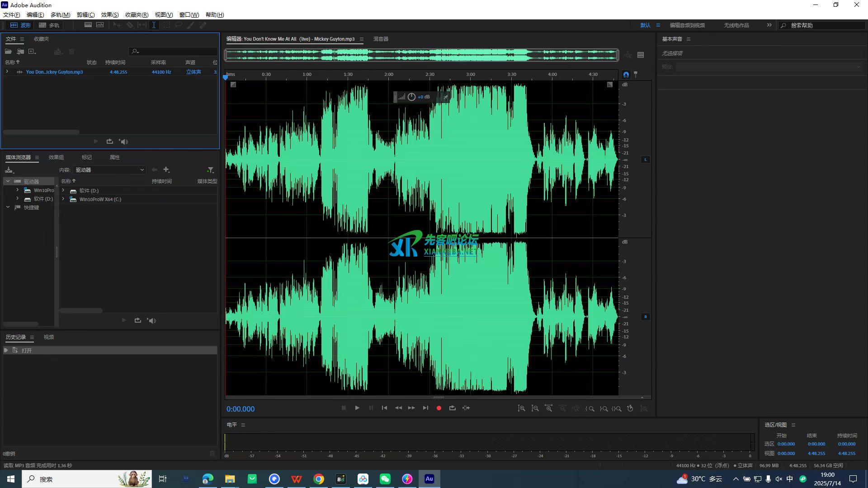Adjust the +0 dB volume knob HUD
This screenshot has height=488, width=868.
coord(411,97)
